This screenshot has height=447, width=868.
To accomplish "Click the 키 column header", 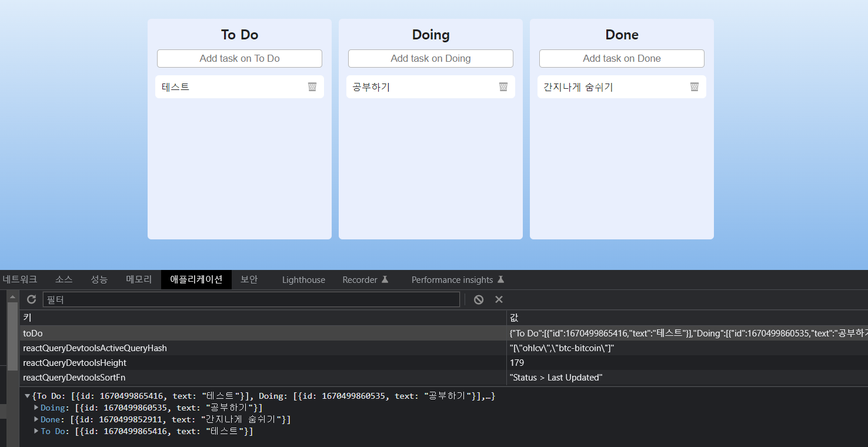I will (263, 318).
